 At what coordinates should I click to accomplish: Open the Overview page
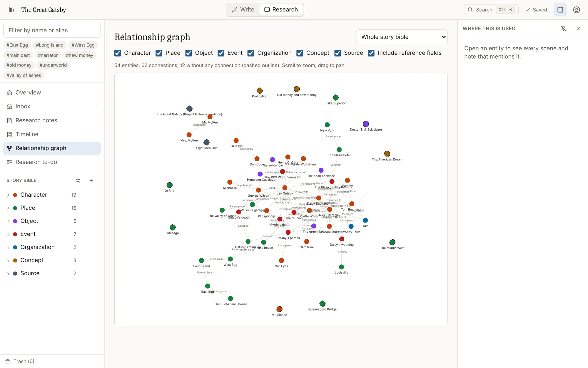pyautogui.click(x=52, y=92)
